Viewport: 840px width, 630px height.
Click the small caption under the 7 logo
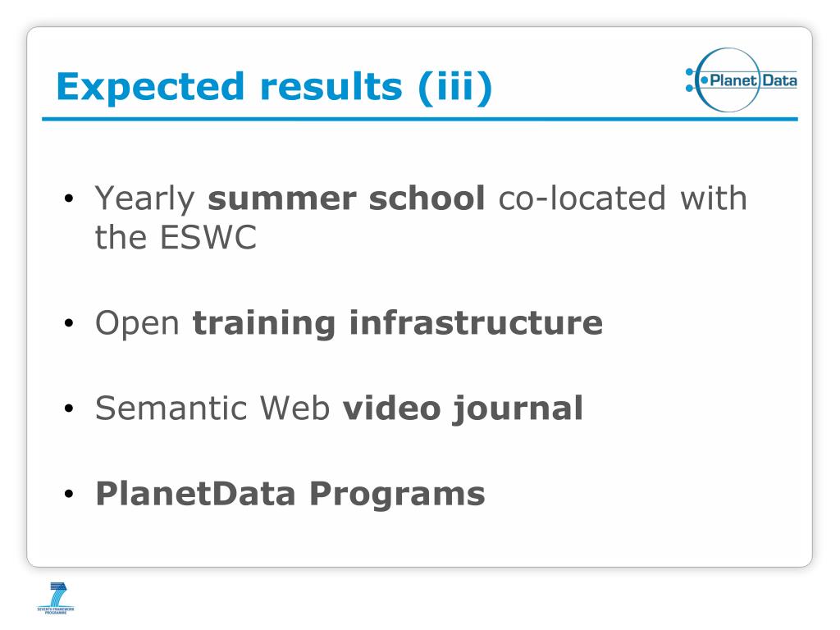pos(56,610)
